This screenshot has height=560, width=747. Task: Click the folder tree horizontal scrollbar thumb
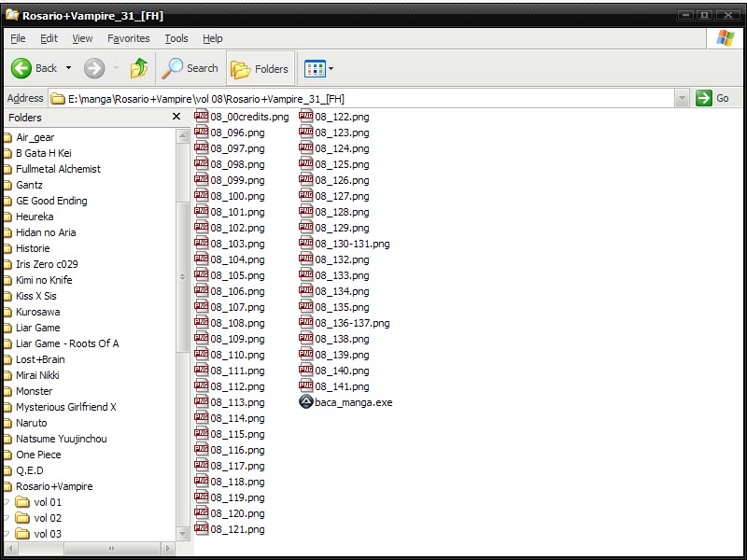[111, 548]
